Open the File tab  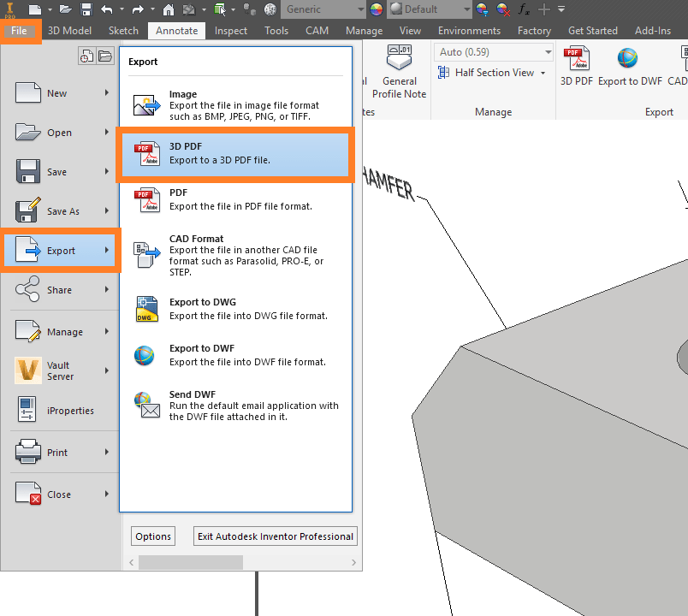[20, 31]
